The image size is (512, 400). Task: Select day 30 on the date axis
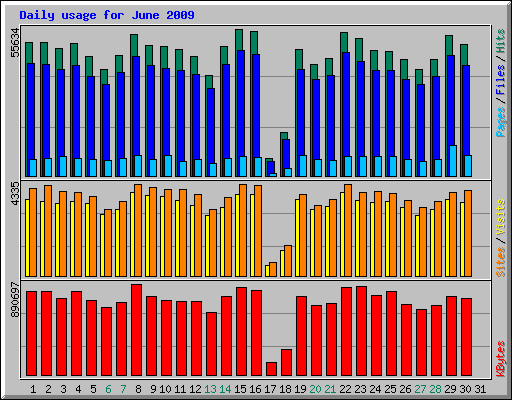coord(465,389)
